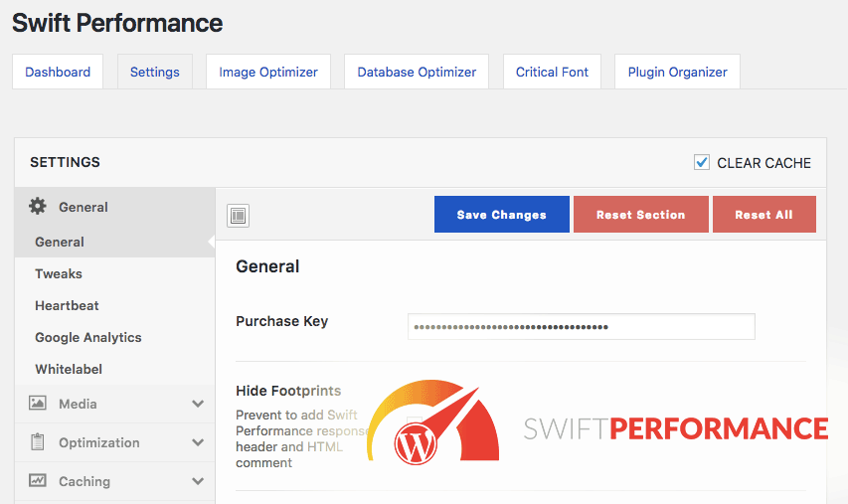Click the General gear icon in sidebar

(38, 207)
